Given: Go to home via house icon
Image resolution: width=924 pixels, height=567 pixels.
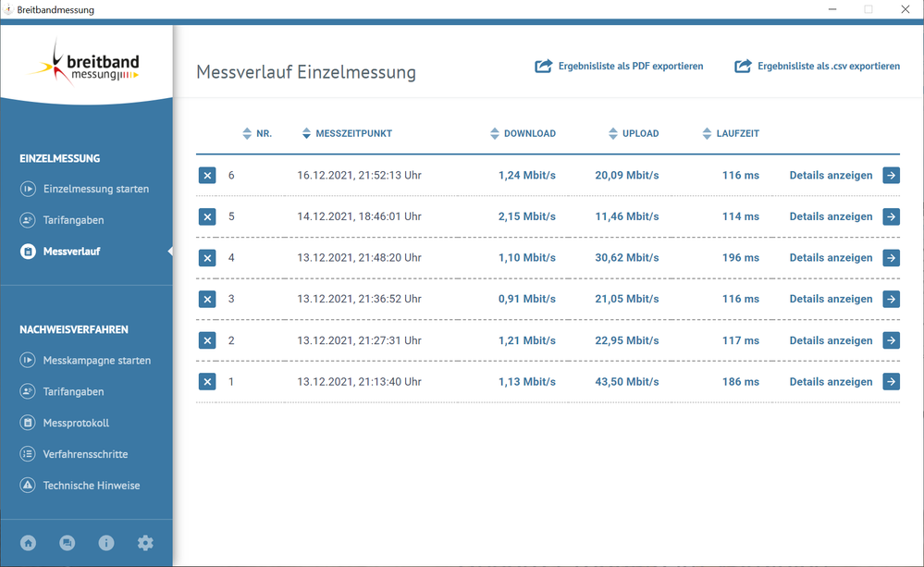Looking at the screenshot, I should pyautogui.click(x=29, y=543).
